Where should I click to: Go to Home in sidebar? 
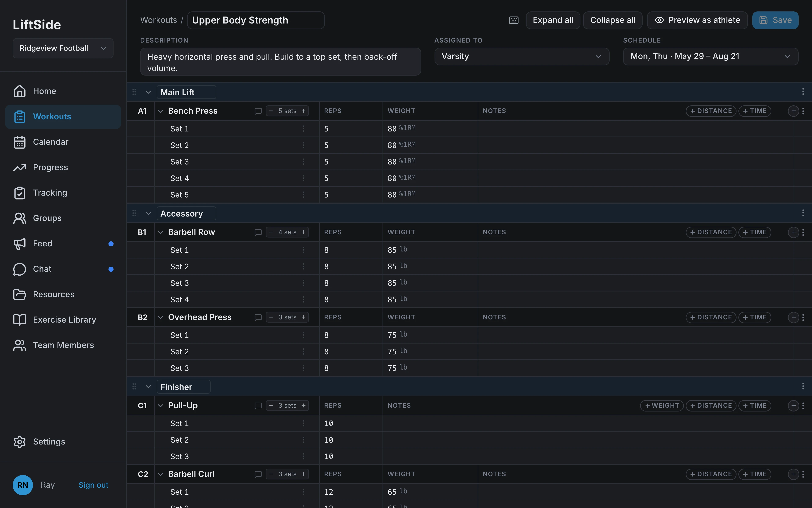tap(63, 91)
